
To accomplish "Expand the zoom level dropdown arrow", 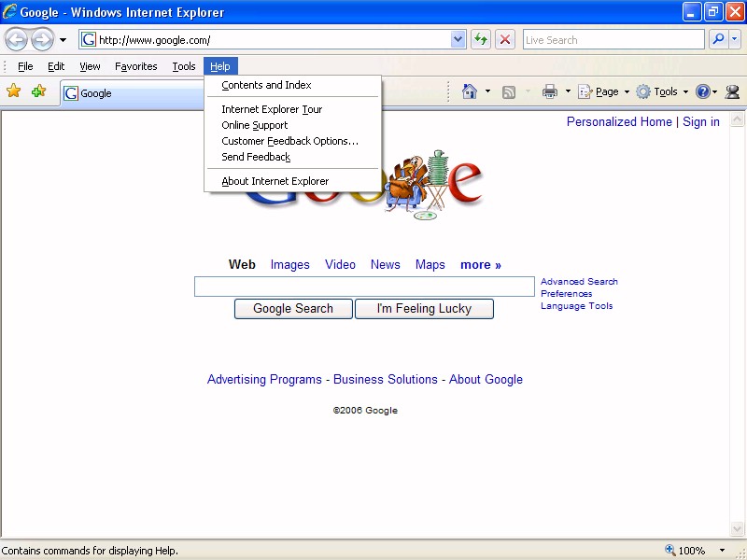I will (x=722, y=551).
